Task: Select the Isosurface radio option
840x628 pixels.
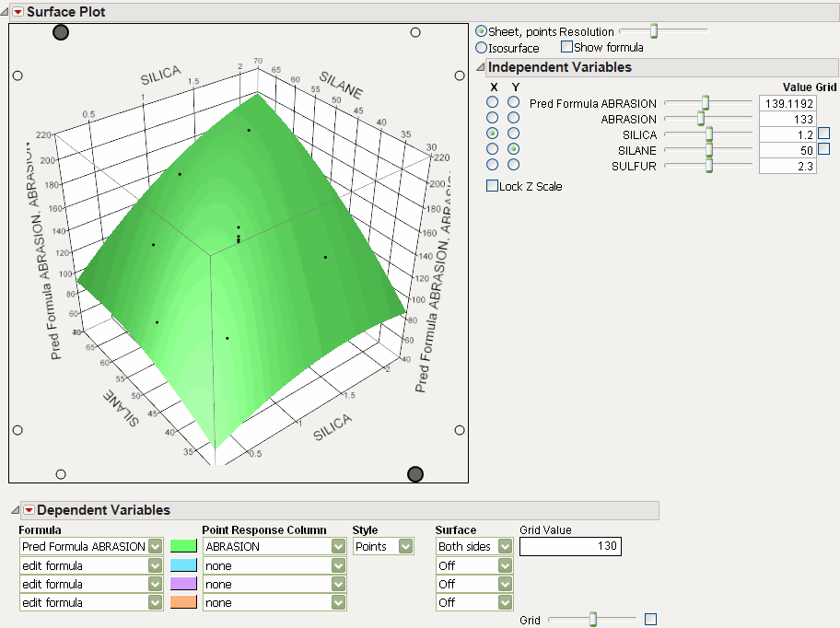Action: [482, 47]
